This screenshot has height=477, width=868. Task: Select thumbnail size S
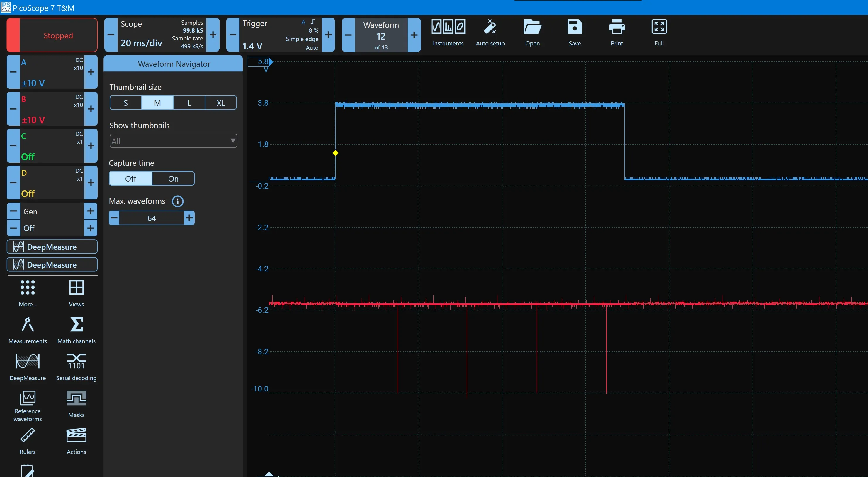126,103
